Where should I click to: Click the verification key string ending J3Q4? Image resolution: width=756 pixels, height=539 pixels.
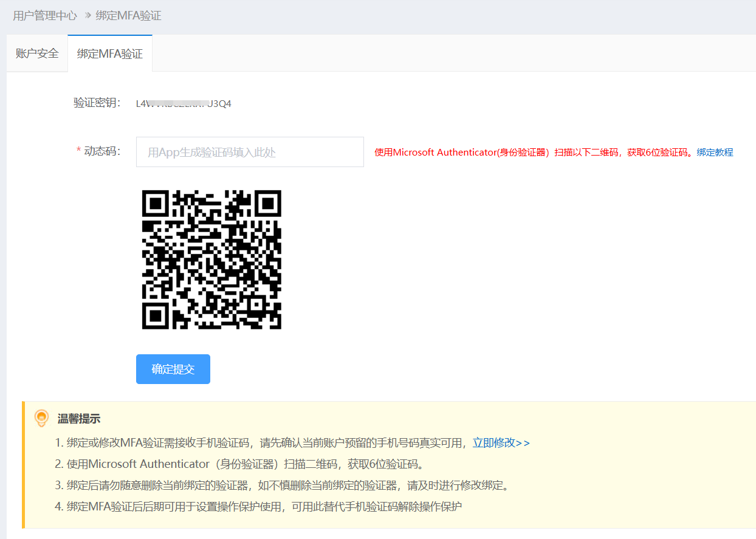pos(184,103)
